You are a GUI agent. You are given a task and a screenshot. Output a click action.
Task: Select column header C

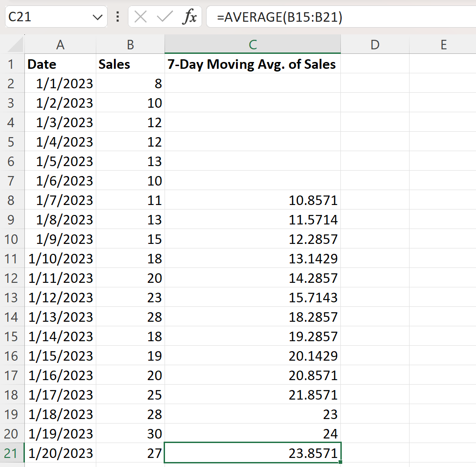[253, 44]
